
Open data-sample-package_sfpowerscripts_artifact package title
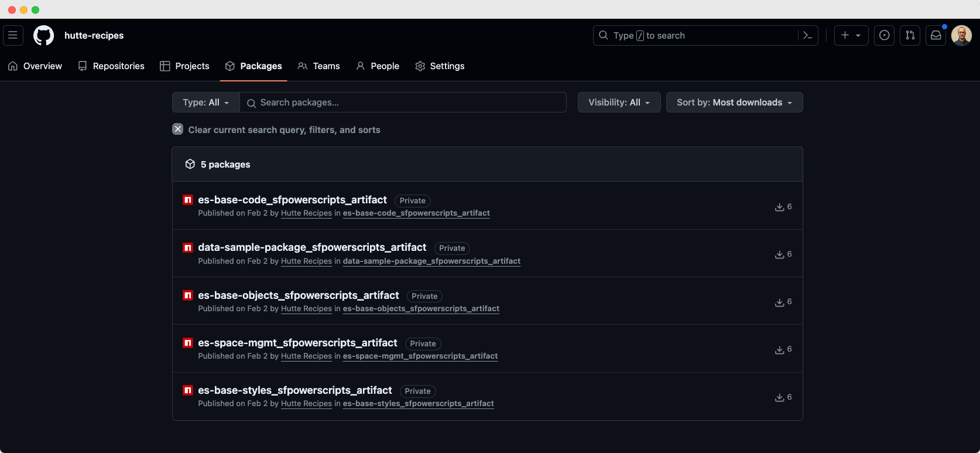(x=312, y=247)
